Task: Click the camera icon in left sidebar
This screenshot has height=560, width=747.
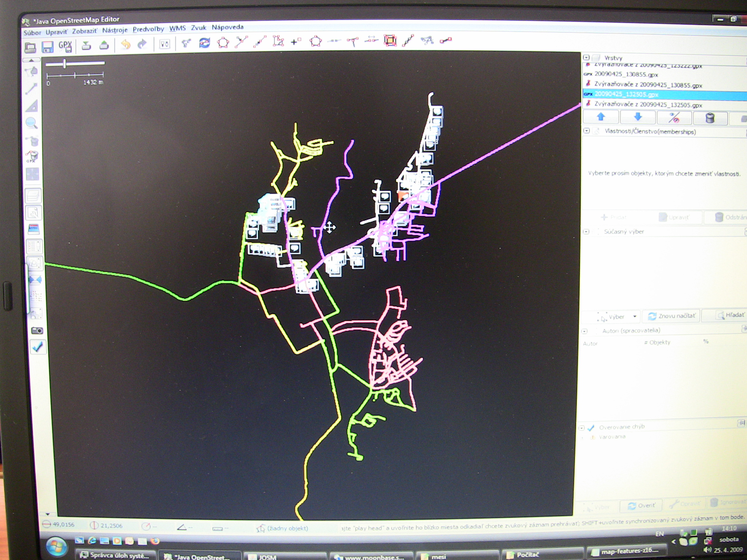Action: pyautogui.click(x=37, y=331)
